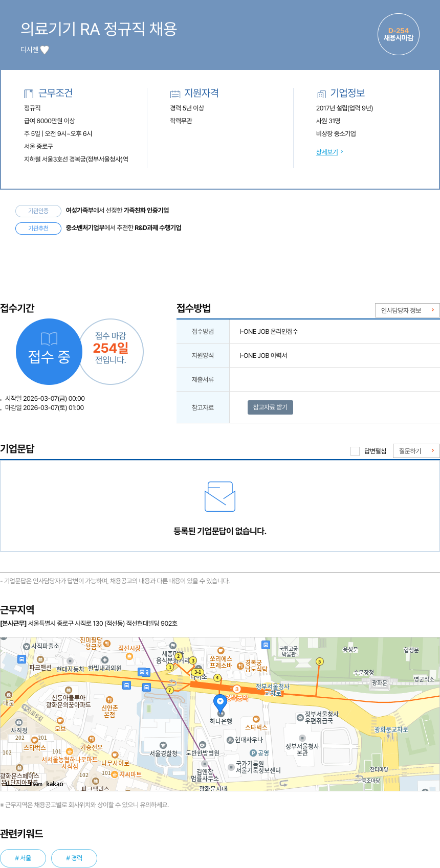This screenshot has width=440, height=868.
Task: Click the envelope icon in 기업문답 section
Action: tap(220, 496)
